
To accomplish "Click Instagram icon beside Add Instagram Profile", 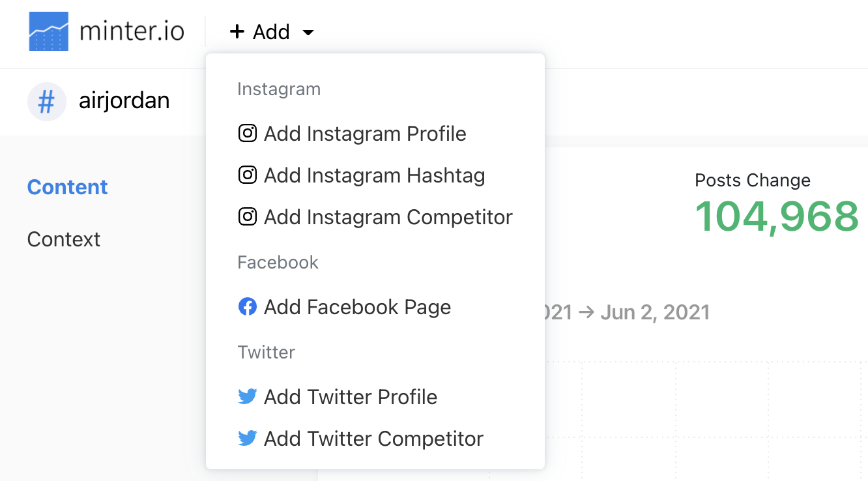I will tap(248, 134).
